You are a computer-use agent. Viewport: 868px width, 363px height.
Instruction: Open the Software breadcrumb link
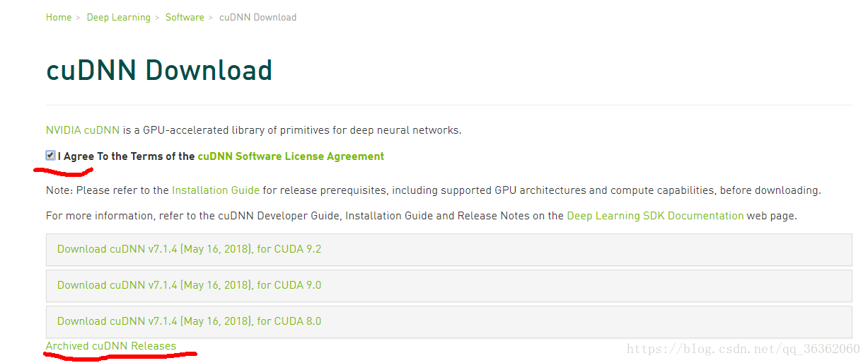click(185, 18)
